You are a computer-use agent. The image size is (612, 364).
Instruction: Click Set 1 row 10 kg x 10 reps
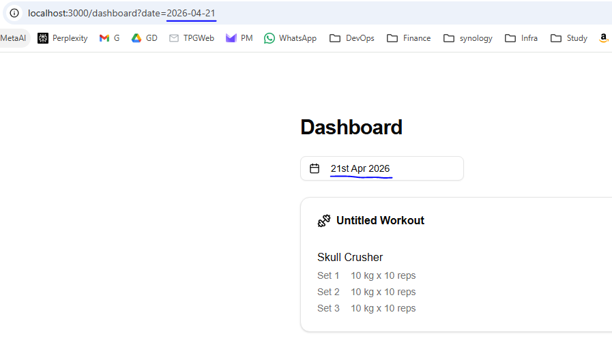click(366, 275)
